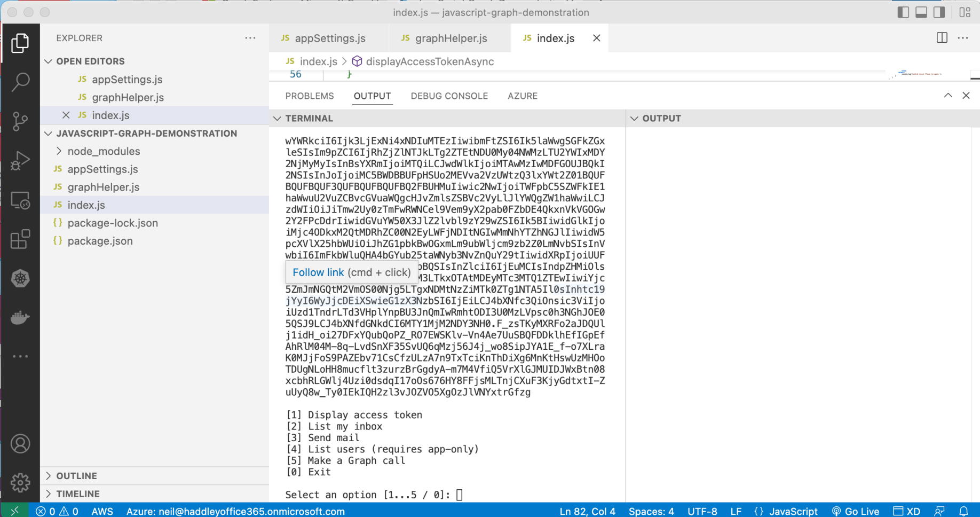Expand the node_modules folder

click(x=59, y=151)
